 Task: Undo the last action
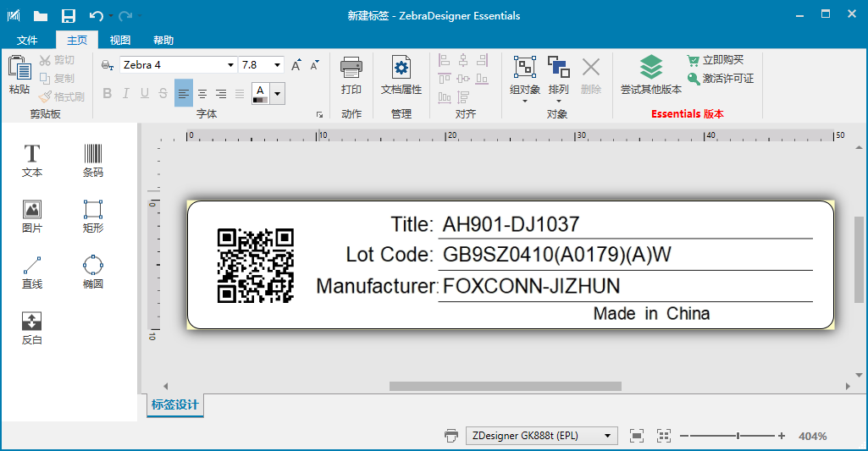97,16
